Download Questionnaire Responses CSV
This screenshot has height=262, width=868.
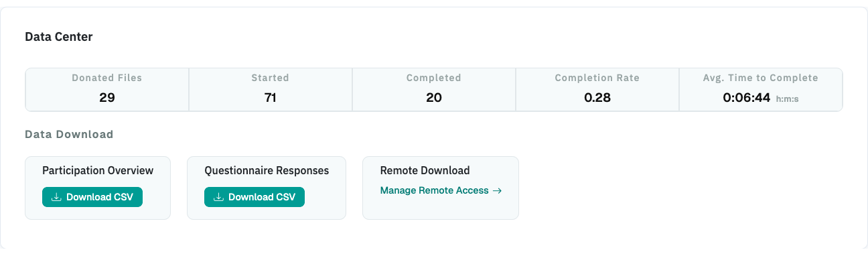click(x=255, y=197)
